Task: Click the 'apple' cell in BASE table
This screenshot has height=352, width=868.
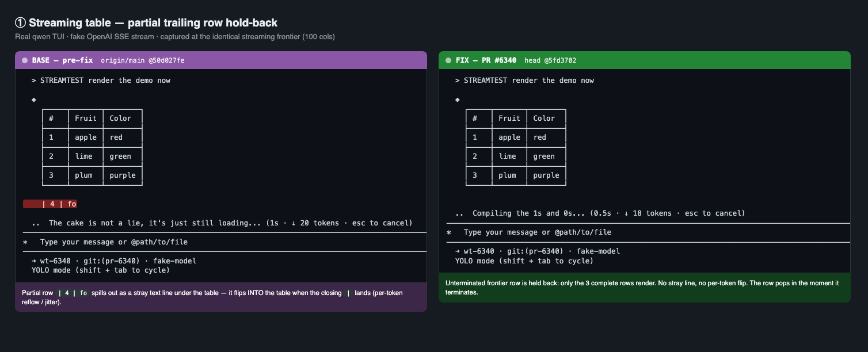Action: click(x=86, y=137)
